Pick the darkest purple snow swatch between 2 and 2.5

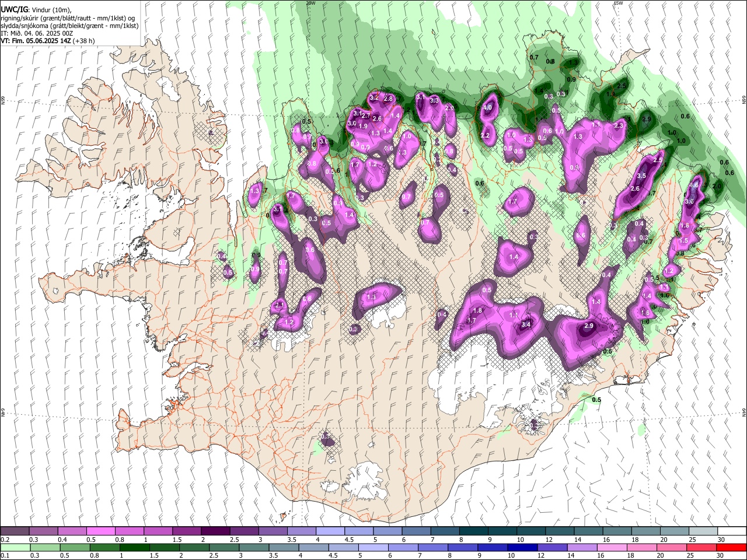click(x=215, y=531)
